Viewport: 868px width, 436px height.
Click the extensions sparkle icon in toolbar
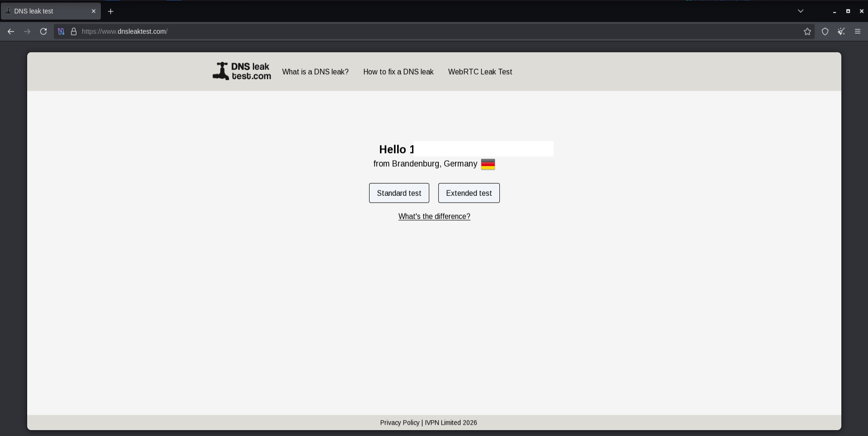point(841,31)
